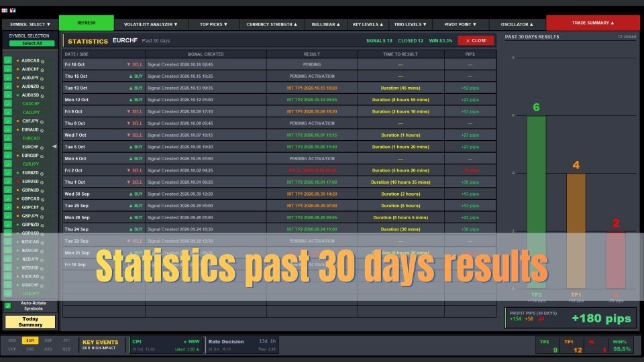Open the Rate Decision key event card

[x=241, y=345]
